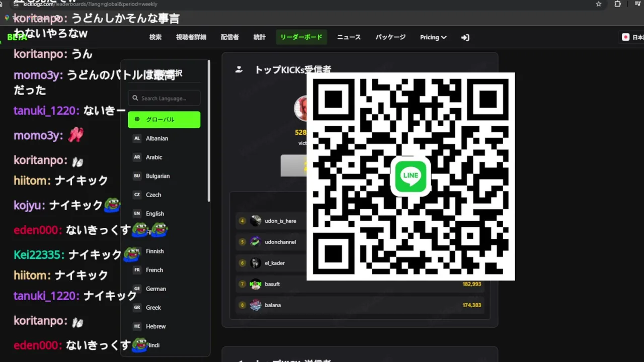Click rank badge 8 beside balana

click(x=242, y=305)
